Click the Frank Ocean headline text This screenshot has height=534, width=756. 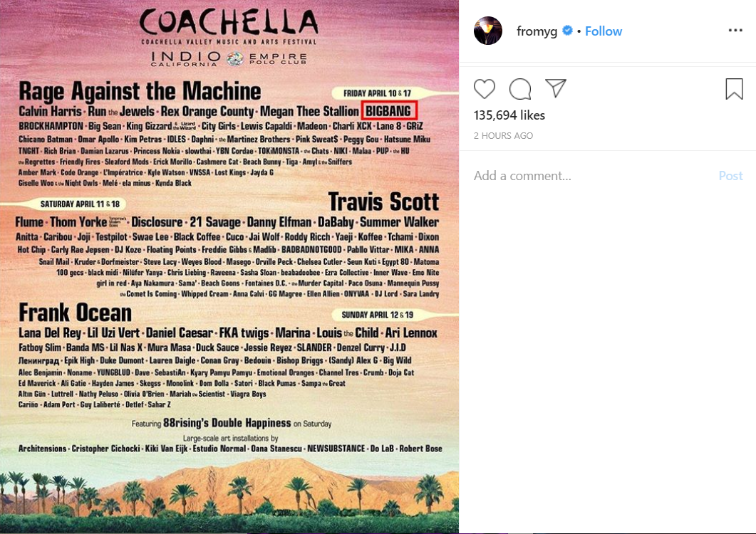[75, 313]
